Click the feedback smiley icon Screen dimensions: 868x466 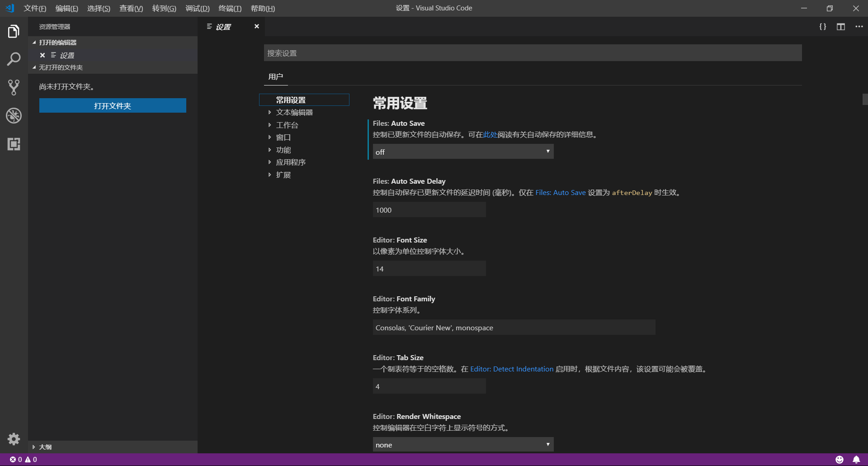click(840, 459)
